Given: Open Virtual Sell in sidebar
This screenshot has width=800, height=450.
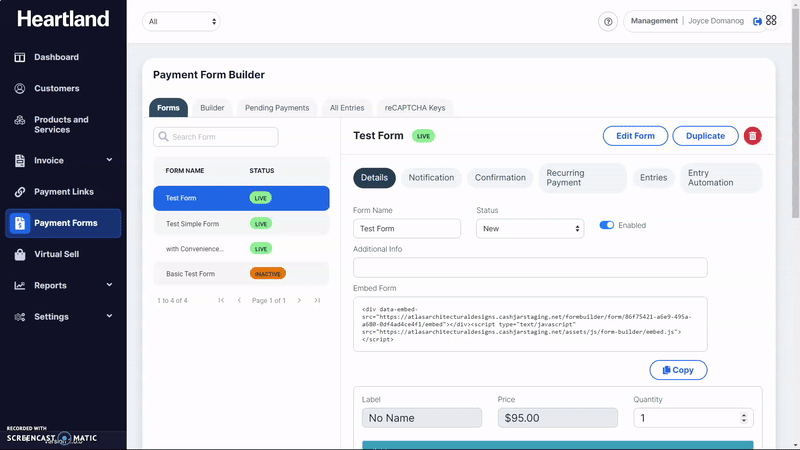Looking at the screenshot, I should (56, 254).
